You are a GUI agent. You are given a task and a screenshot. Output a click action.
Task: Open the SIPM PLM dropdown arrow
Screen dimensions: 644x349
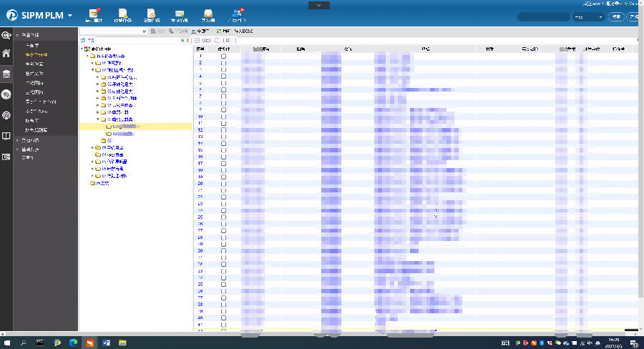click(70, 16)
